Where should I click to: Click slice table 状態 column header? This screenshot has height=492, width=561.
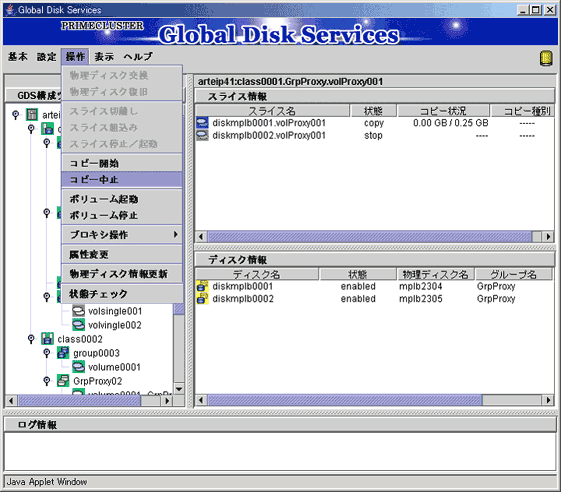tap(374, 111)
